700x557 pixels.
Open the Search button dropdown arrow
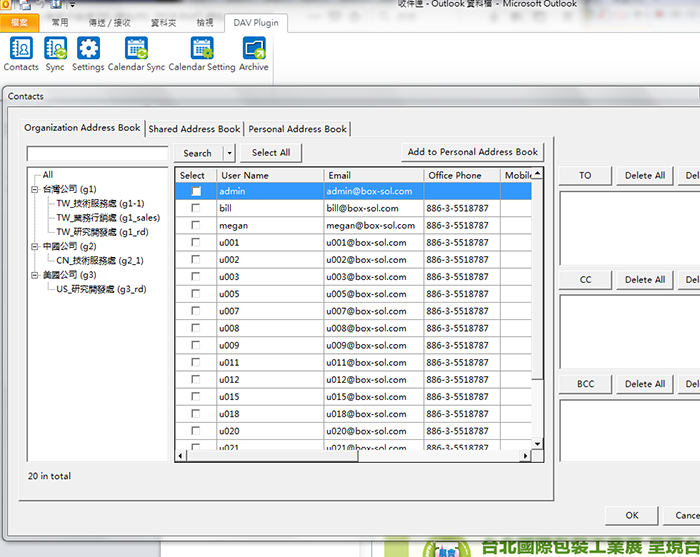(x=229, y=153)
